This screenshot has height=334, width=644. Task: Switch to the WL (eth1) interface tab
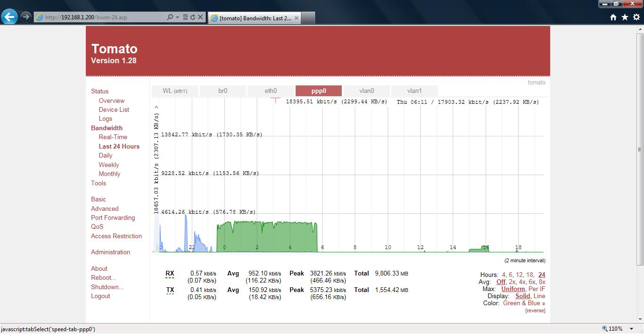click(175, 91)
